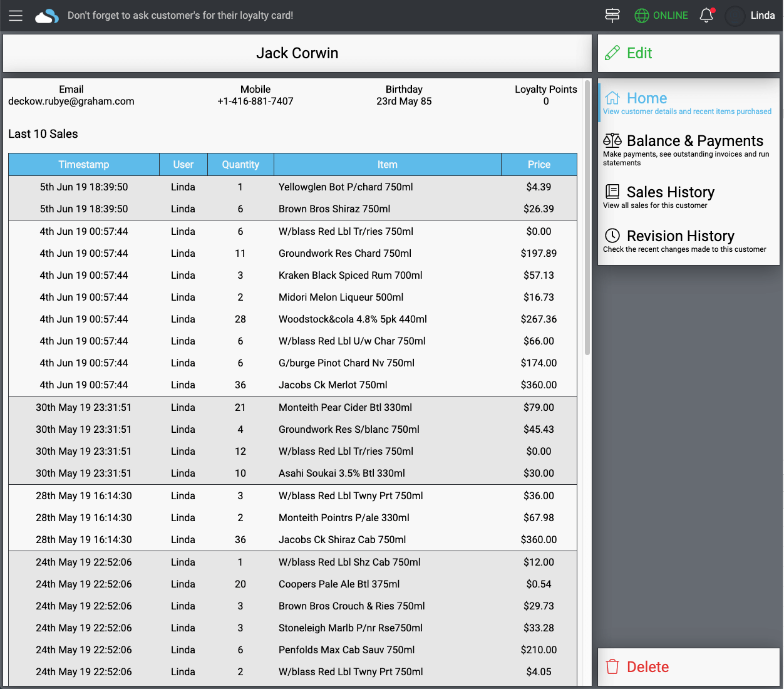Viewport: 784px width, 689px height.
Task: Open the Sales History section
Action: [x=670, y=192]
